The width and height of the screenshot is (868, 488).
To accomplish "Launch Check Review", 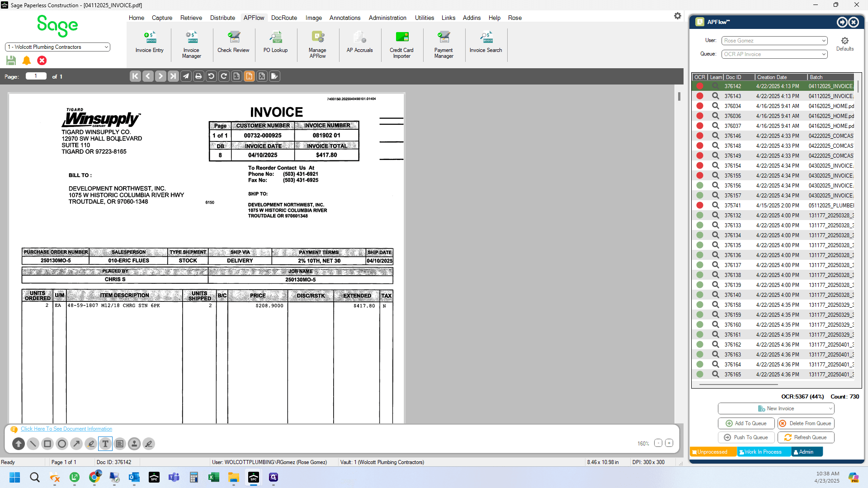I will click(233, 42).
